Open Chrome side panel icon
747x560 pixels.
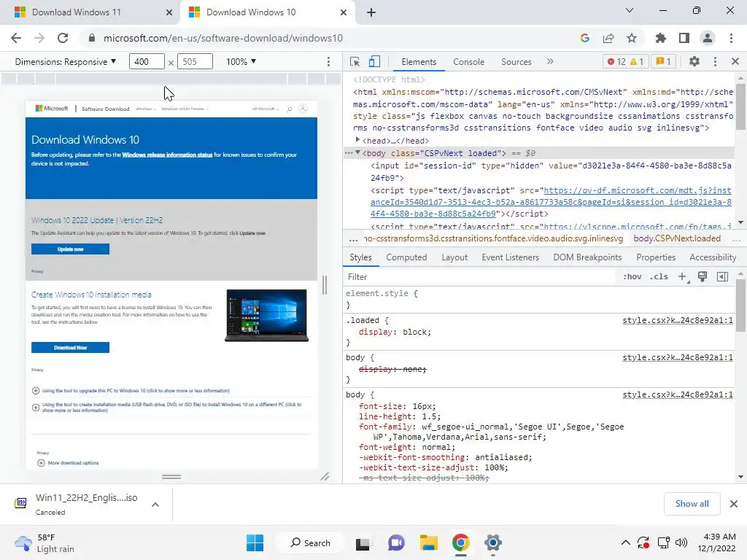coord(684,38)
